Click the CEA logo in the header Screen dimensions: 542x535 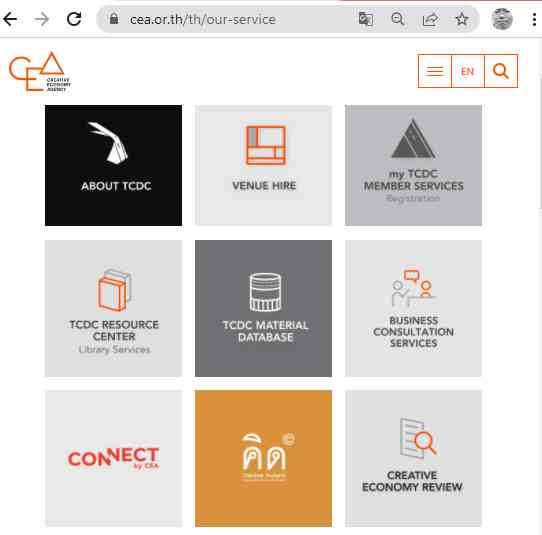pyautogui.click(x=40, y=72)
